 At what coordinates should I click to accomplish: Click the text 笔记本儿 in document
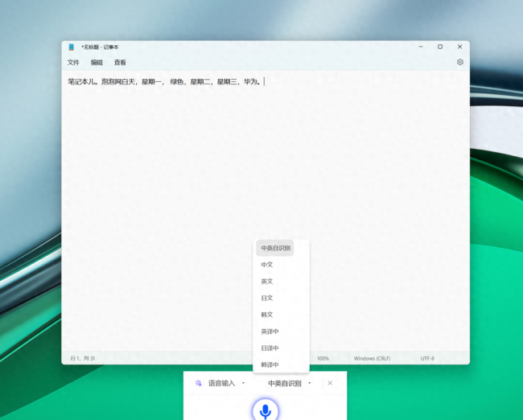coord(81,81)
